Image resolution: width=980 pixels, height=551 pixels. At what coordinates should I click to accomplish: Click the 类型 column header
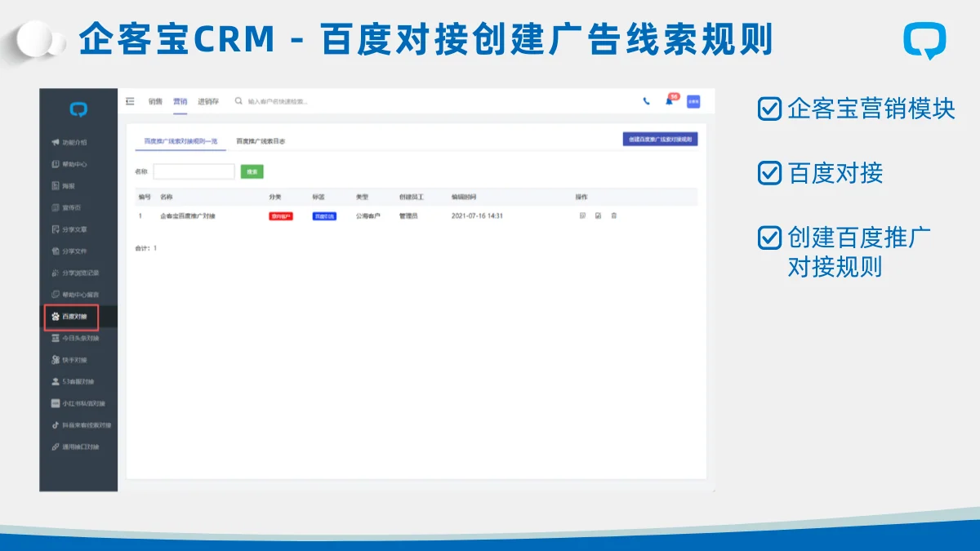point(363,197)
